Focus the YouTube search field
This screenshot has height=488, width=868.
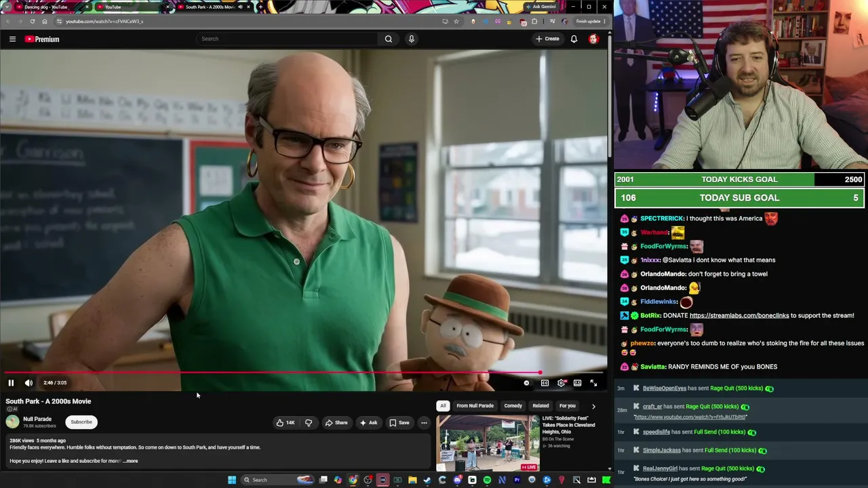288,39
